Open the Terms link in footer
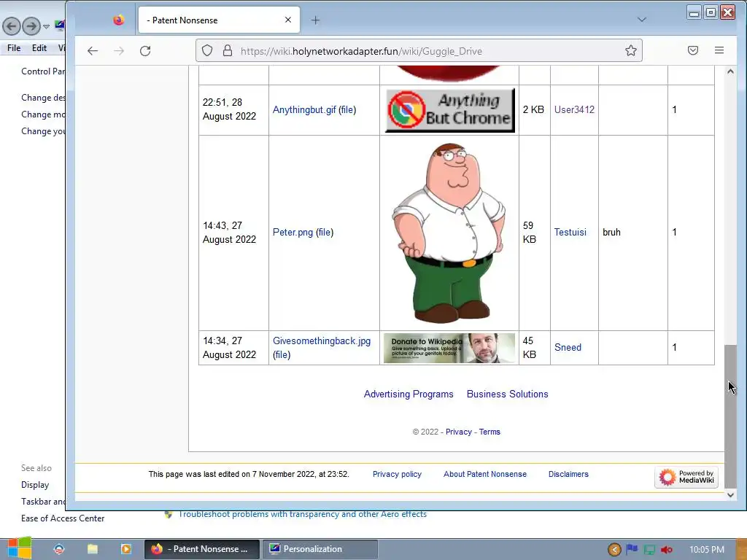Image resolution: width=747 pixels, height=560 pixels. (x=489, y=432)
